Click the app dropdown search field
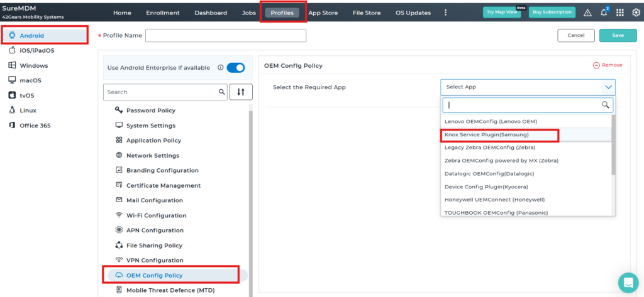Screen dimensions: 644x297 coord(528,105)
